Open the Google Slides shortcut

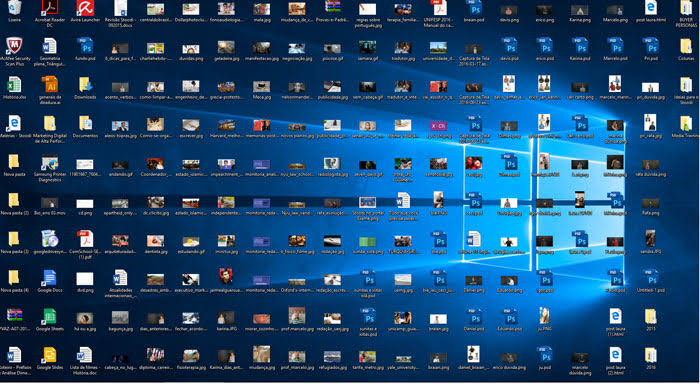[50, 355]
